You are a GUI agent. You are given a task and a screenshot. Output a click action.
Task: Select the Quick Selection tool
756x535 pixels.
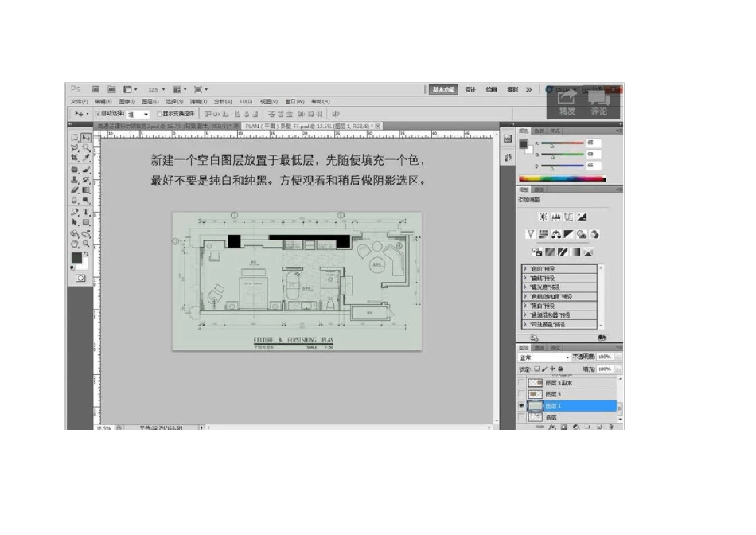click(x=86, y=148)
